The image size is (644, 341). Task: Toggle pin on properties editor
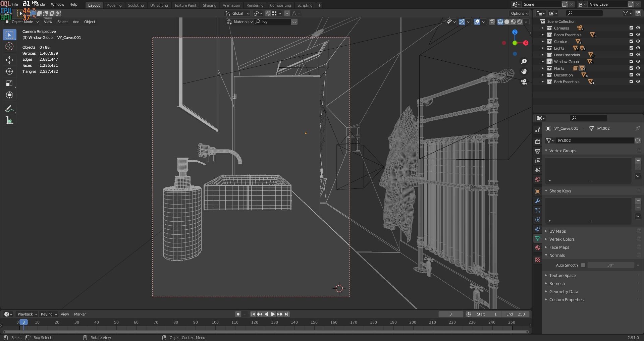(638, 128)
